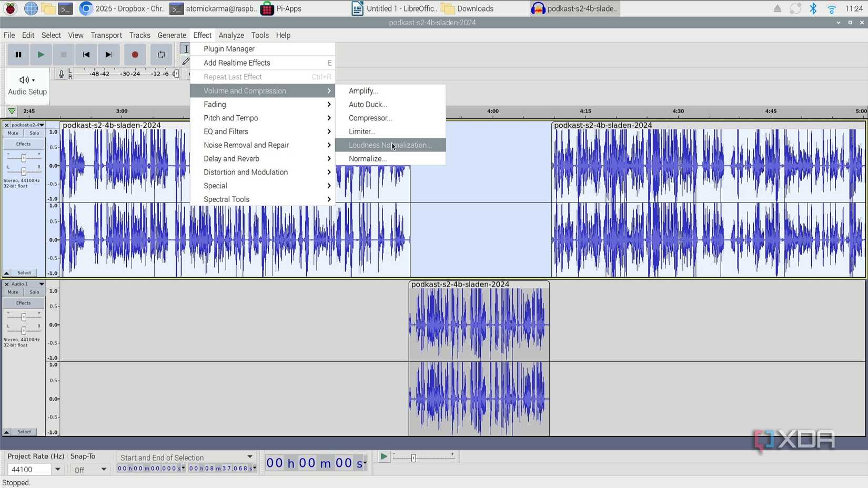Open Effects panel for Audio 1 track
This screenshot has width=868, height=488.
tap(24, 303)
